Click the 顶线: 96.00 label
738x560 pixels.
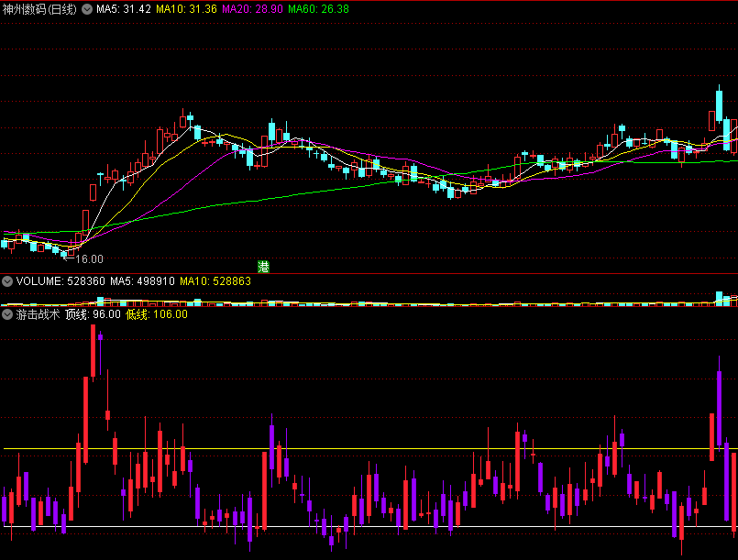pyautogui.click(x=93, y=314)
